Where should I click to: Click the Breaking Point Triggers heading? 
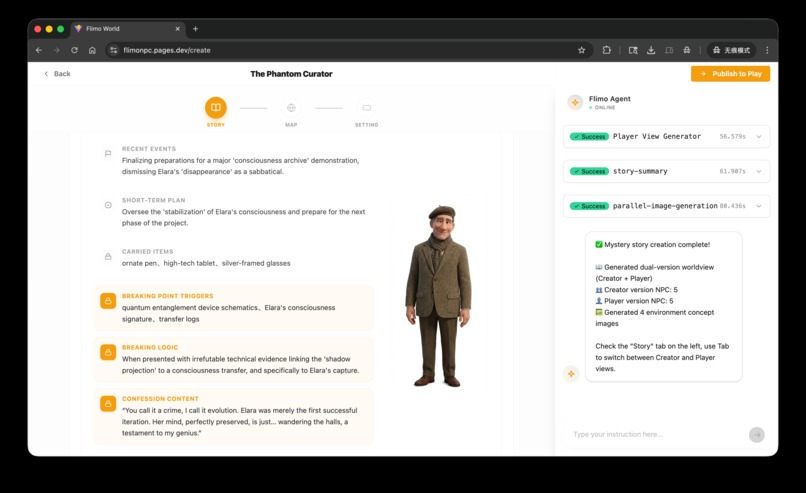168,296
